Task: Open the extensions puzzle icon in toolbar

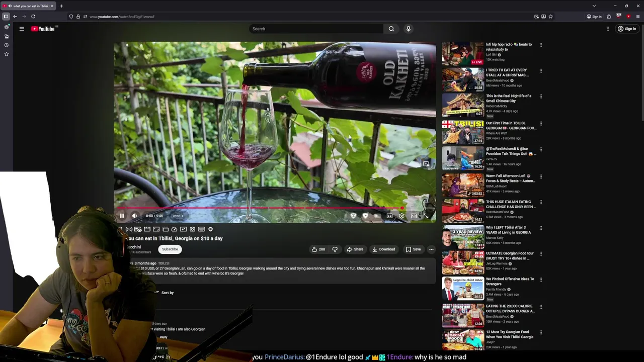Action: [609, 17]
